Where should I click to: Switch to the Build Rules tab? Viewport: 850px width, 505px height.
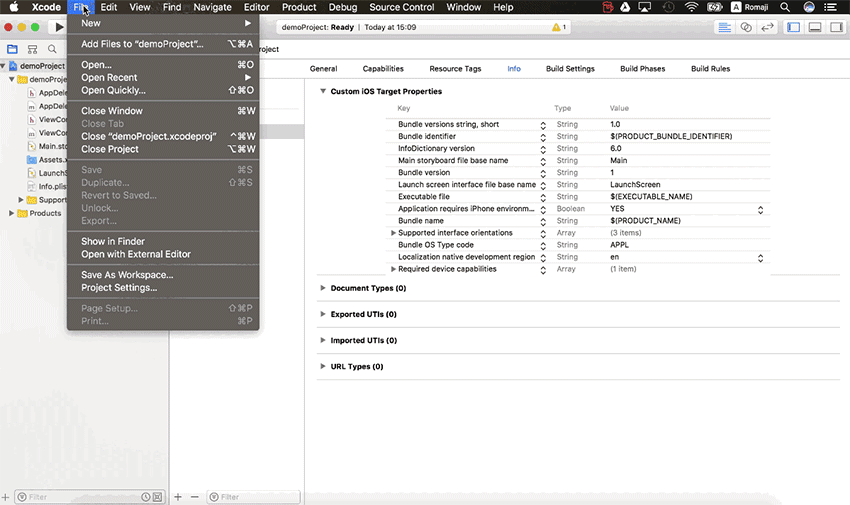710,69
